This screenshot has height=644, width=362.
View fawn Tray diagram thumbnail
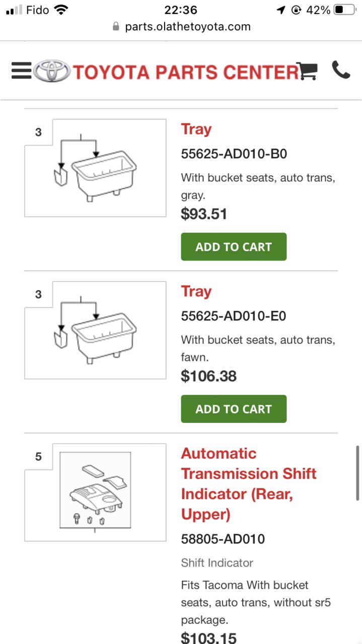pyautogui.click(x=95, y=330)
